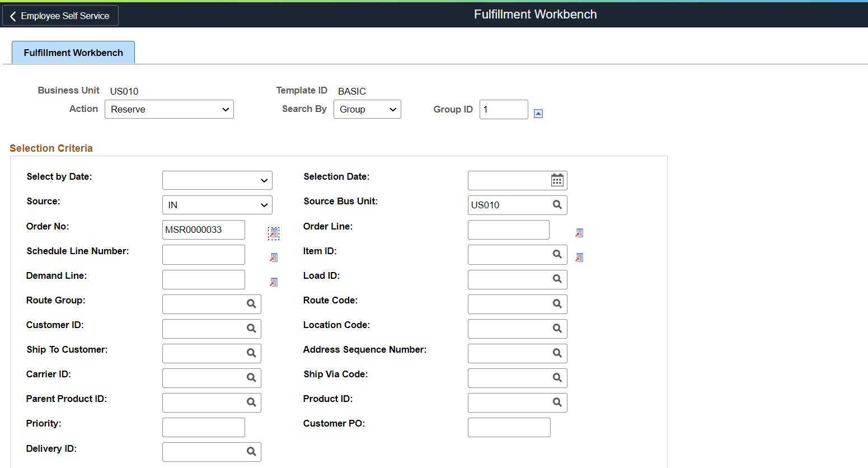Click the Order Line selection list icon

pyautogui.click(x=579, y=233)
